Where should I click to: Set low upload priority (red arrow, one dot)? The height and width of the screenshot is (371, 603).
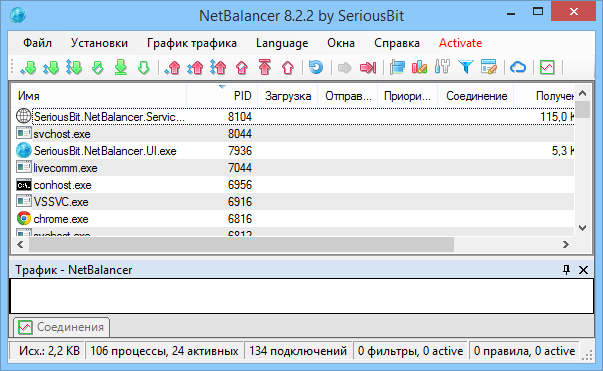click(x=173, y=67)
